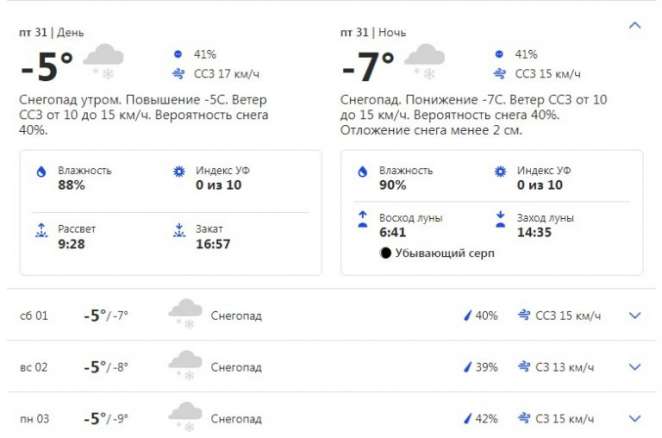Click the Sunday wind icon
Viewport: 662px width, 438px height.
[523, 367]
